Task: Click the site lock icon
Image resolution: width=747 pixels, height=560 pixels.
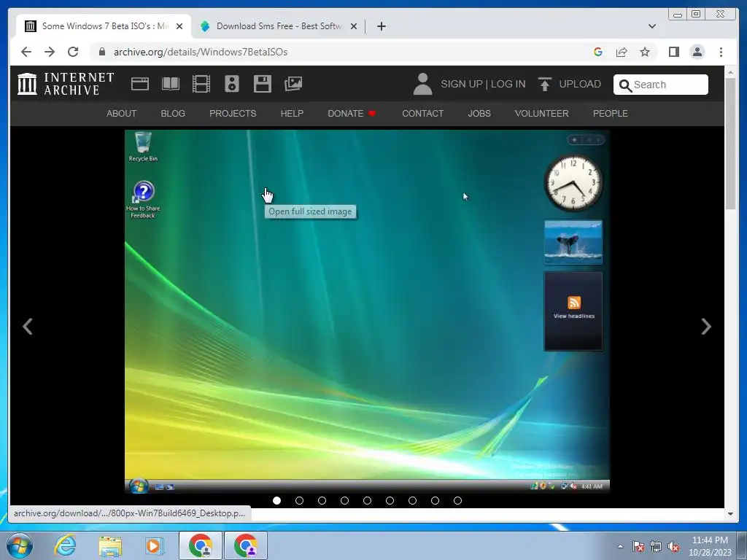Action: pyautogui.click(x=102, y=52)
